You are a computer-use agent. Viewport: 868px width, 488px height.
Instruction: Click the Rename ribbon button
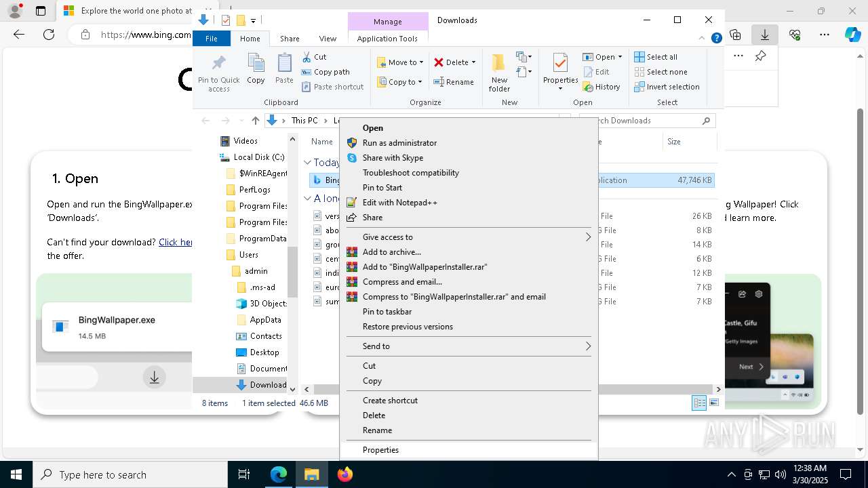(454, 82)
